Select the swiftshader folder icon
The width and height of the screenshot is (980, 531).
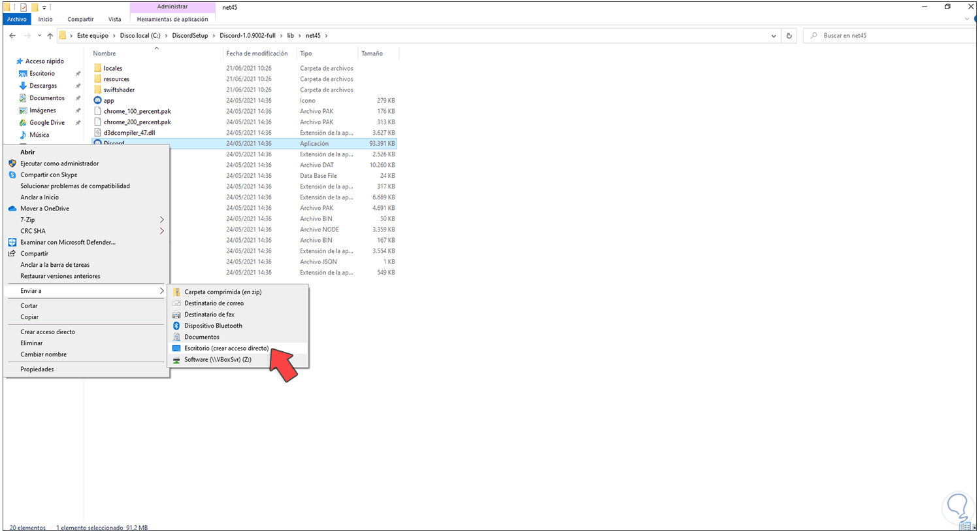point(98,90)
